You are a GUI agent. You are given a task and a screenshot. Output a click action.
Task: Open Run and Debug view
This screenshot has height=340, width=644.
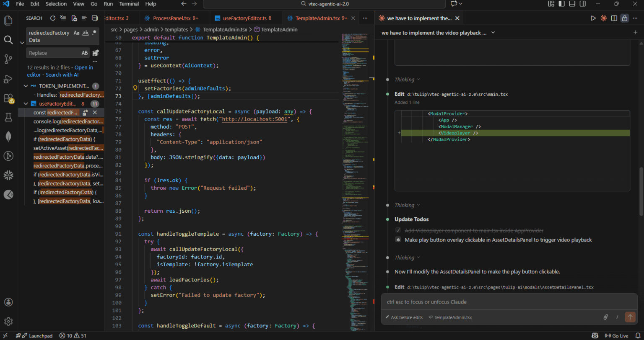(8, 79)
